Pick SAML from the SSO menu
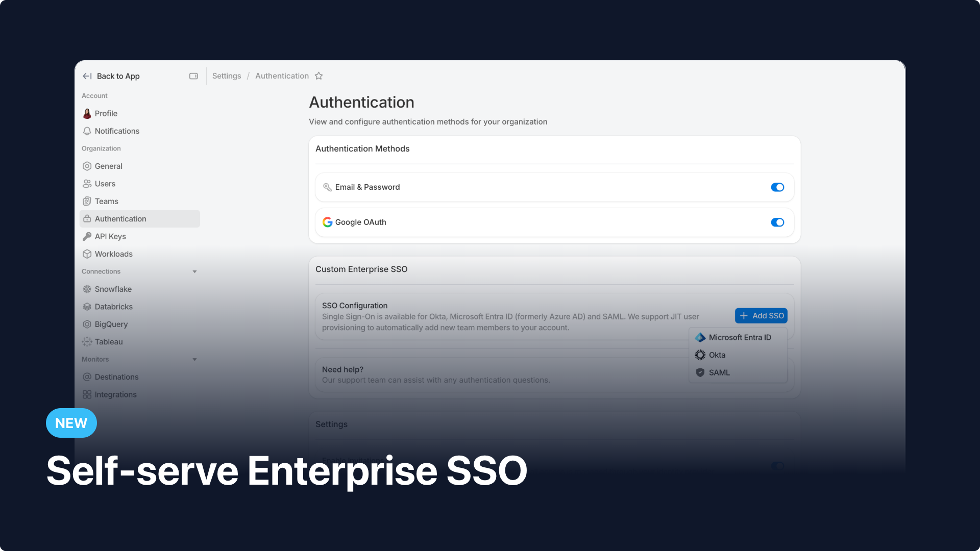The height and width of the screenshot is (551, 980). pos(719,373)
